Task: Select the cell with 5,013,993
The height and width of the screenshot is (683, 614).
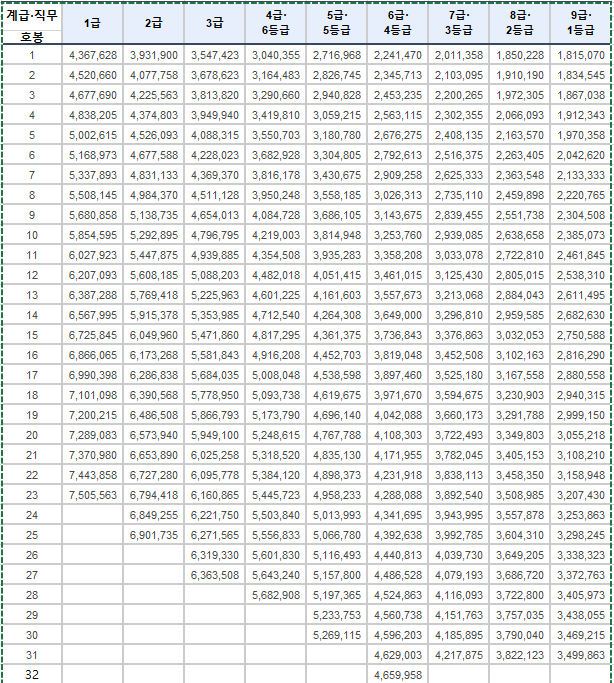Action: (336, 516)
